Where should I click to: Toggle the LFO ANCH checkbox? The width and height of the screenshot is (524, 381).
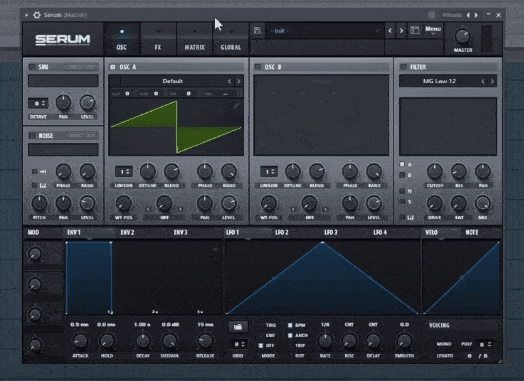click(x=290, y=335)
